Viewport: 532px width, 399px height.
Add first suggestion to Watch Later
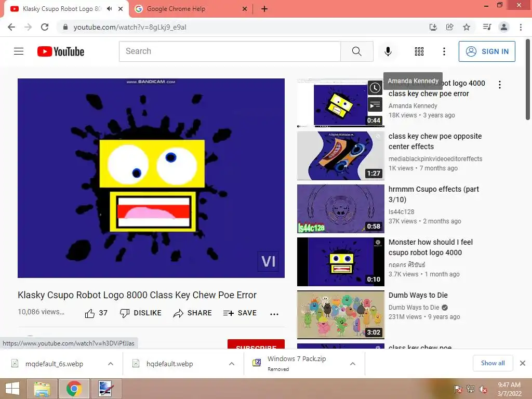pos(375,88)
